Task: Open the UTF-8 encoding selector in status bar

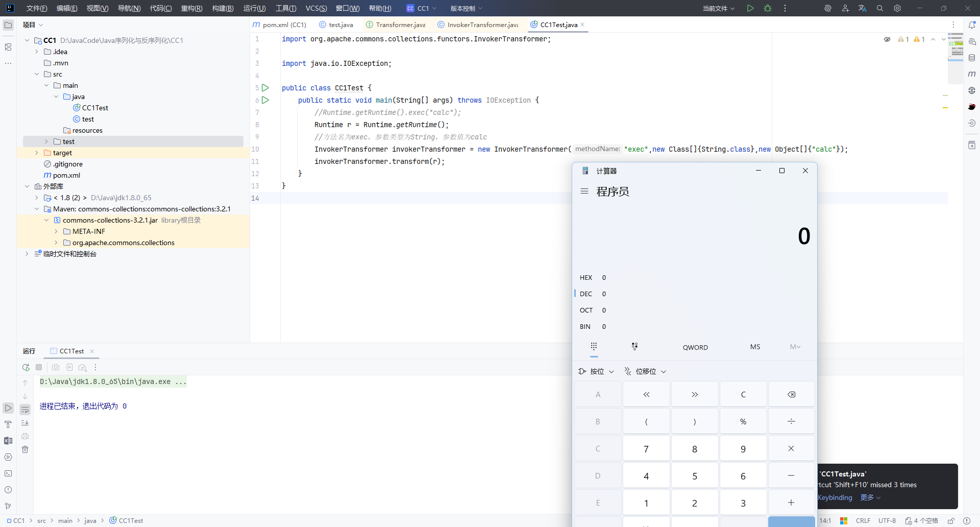Action: pyautogui.click(x=887, y=521)
